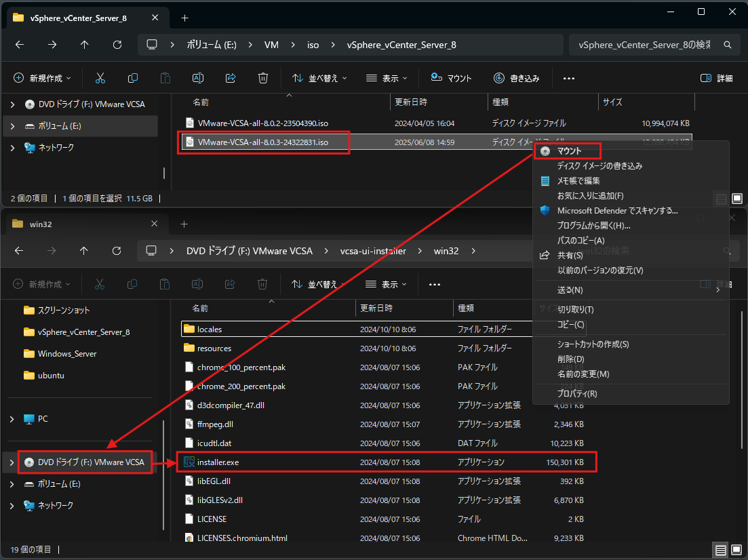
Task: Close the vSphere_vCenter_Server_8 tab
Action: tap(155, 18)
